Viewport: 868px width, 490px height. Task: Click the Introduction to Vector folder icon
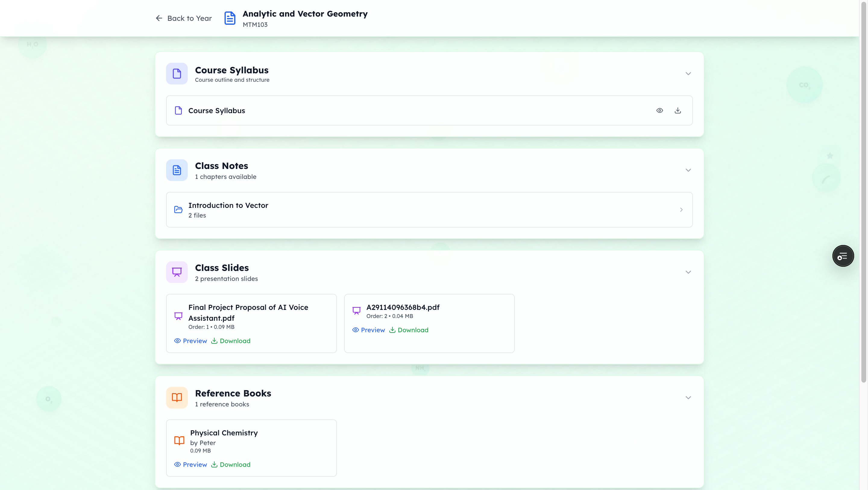(178, 210)
